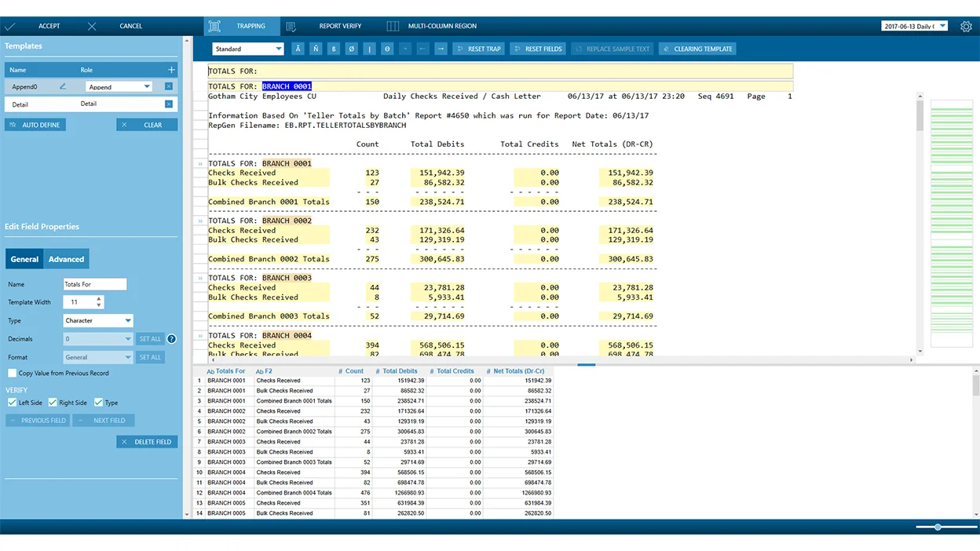Open the Type Character dropdown

(x=127, y=321)
